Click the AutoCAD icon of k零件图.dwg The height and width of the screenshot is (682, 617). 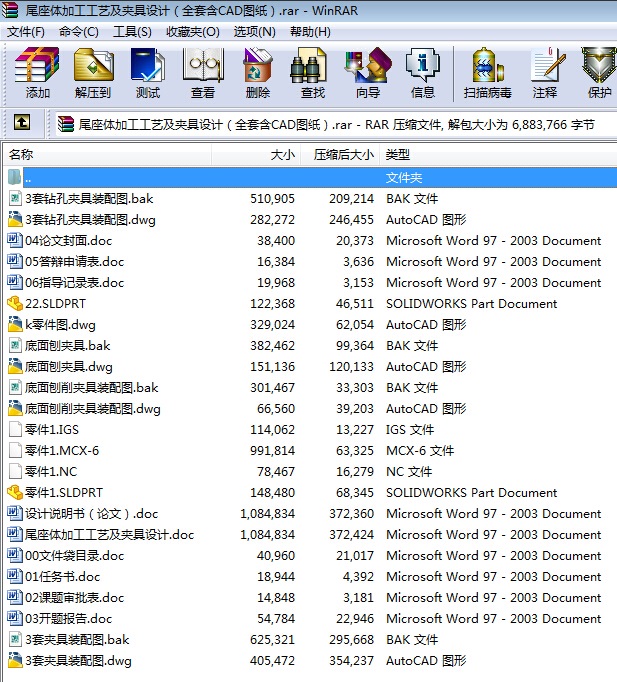click(15, 324)
